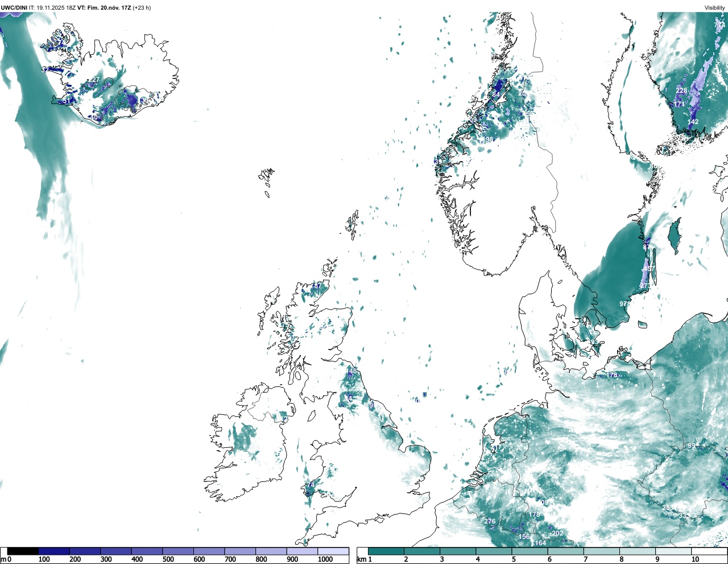
Task: Click the 'm' unit label of the meter scale
Action: coord(3,559)
